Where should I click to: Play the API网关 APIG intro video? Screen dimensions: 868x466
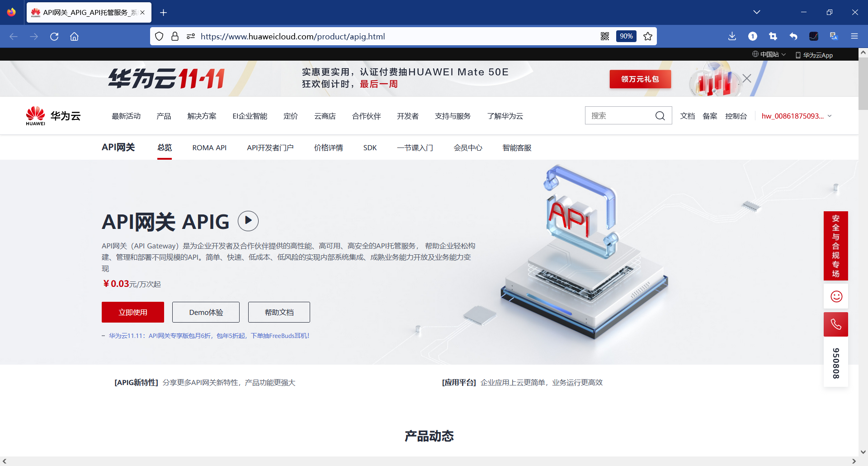[x=248, y=221]
